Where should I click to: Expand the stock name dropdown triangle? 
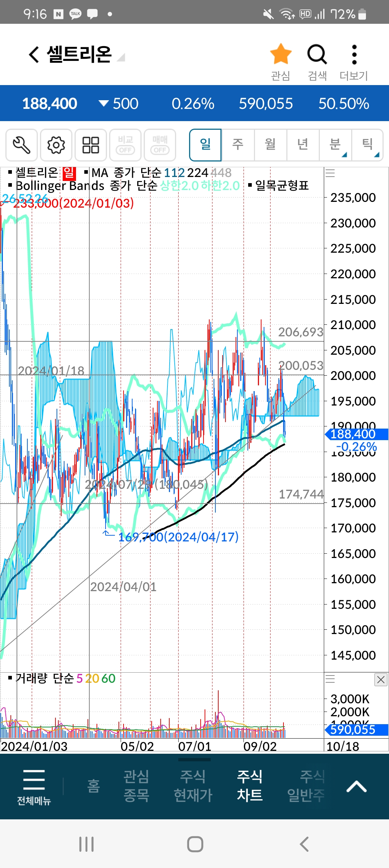tap(121, 57)
